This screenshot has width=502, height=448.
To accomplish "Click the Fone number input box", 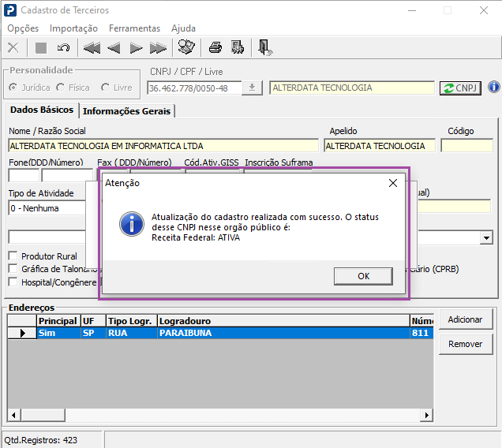I will coord(67,175).
